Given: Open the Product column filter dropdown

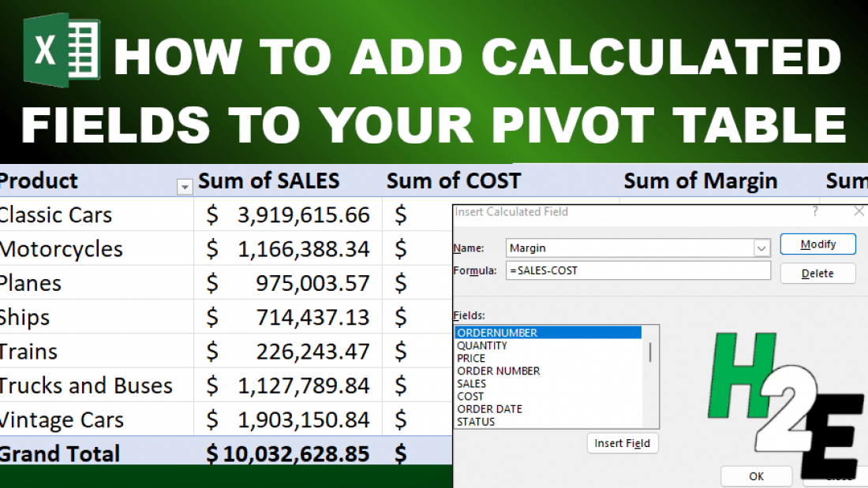Looking at the screenshot, I should [185, 188].
